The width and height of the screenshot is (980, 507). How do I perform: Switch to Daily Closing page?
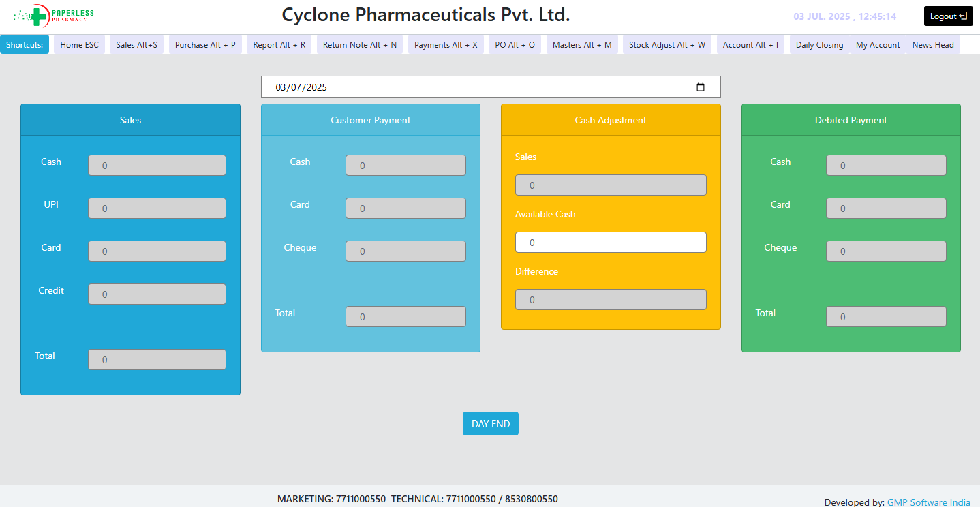click(819, 45)
